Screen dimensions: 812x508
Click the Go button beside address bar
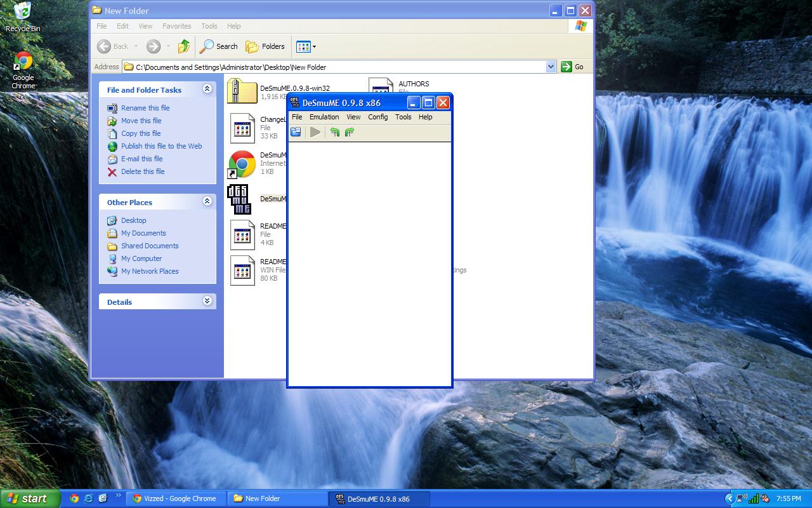pos(572,67)
